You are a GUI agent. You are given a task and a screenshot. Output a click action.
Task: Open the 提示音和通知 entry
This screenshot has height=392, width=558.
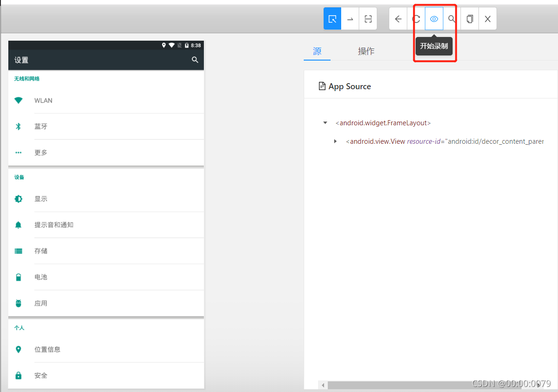[x=106, y=225]
